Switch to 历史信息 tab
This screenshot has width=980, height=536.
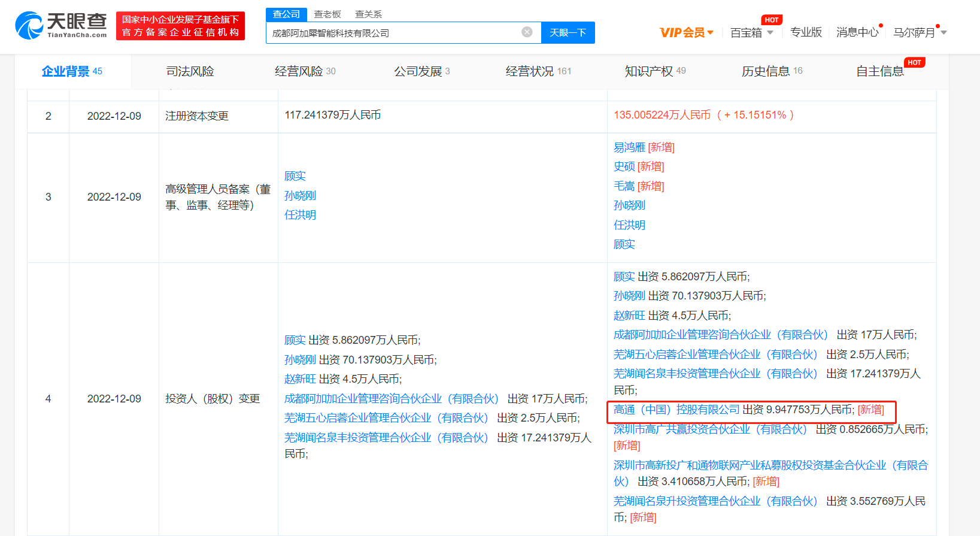pyautogui.click(x=772, y=71)
